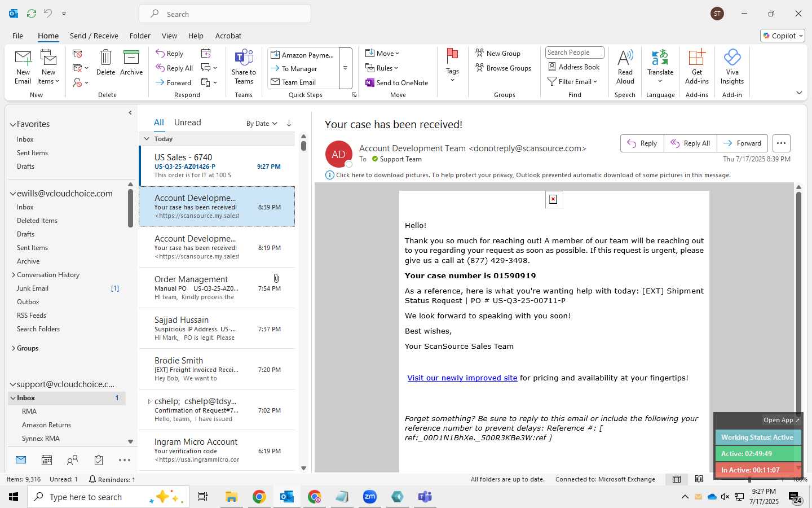
Task: Start Read Aloud
Action: coord(625,67)
